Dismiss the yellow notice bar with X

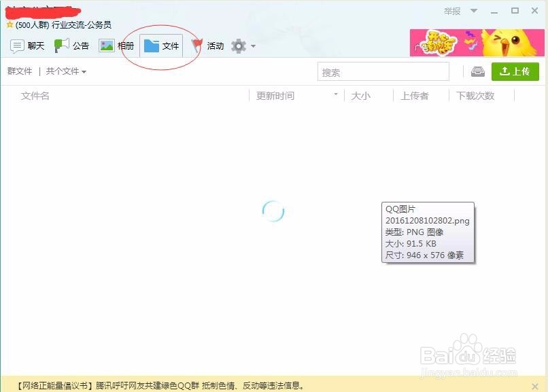(534, 386)
